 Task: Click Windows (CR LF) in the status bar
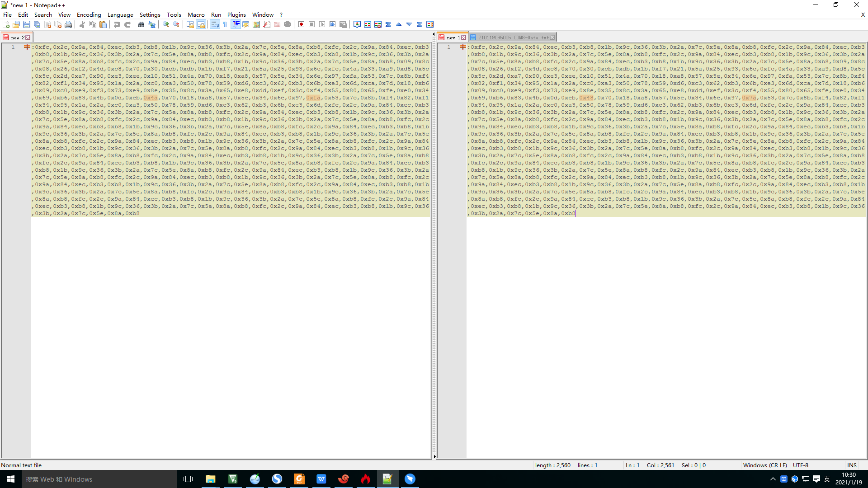(x=764, y=465)
